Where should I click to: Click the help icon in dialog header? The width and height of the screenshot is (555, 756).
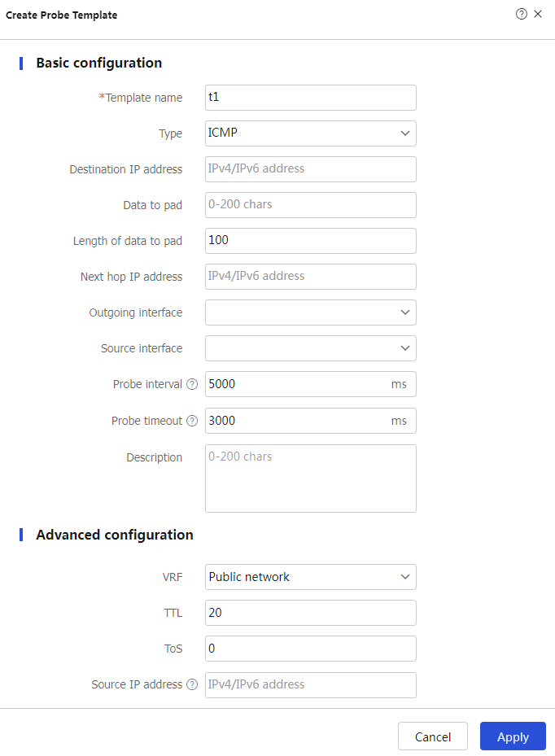(522, 15)
